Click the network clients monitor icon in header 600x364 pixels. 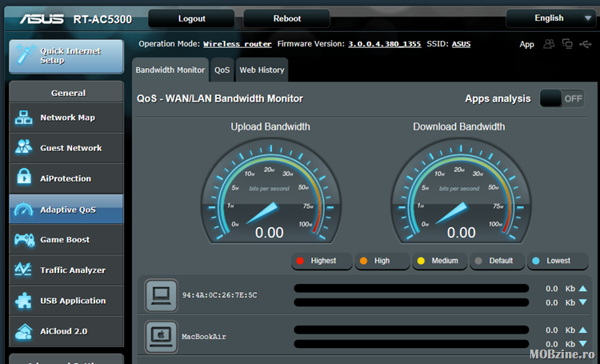567,44
